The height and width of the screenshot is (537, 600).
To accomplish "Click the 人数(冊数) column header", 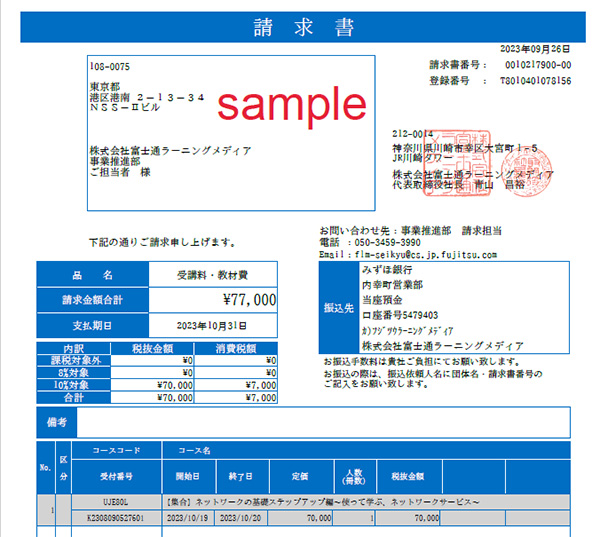I will [355, 477].
